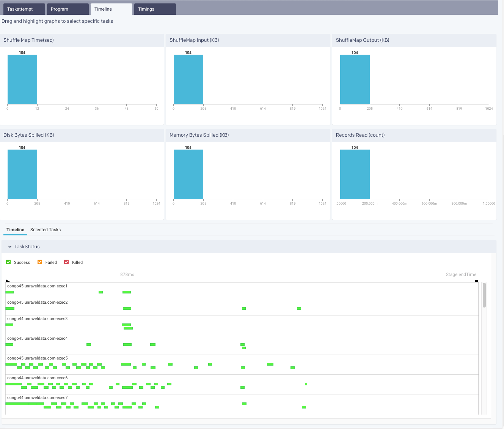Click the Stage endTime marker
Viewport: 504px width, 429px height.
(x=477, y=281)
